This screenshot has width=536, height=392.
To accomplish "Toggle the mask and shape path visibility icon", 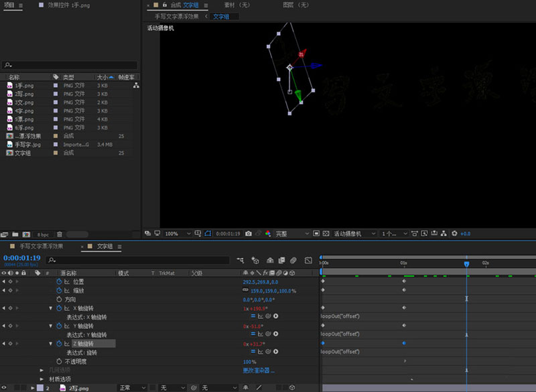I will [208, 233].
